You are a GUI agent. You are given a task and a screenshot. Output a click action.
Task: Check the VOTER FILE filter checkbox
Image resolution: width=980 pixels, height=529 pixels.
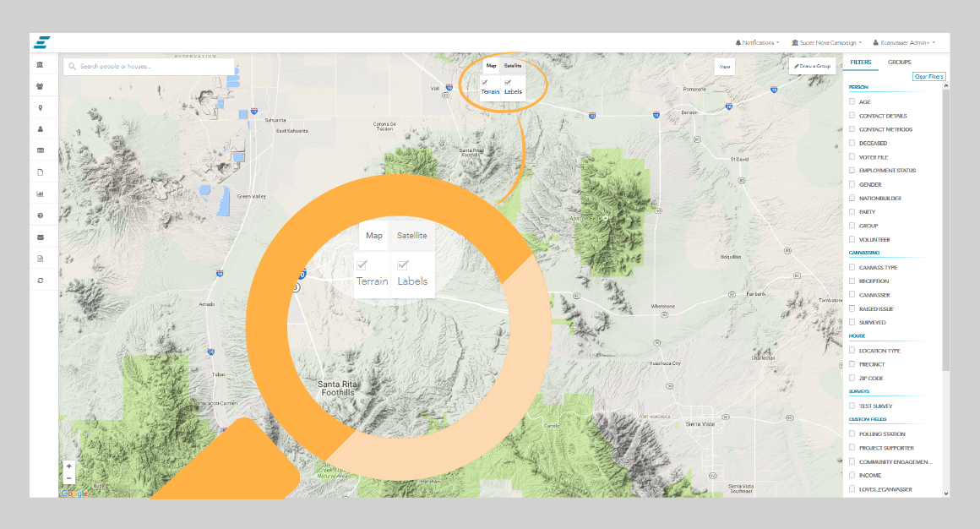point(852,156)
